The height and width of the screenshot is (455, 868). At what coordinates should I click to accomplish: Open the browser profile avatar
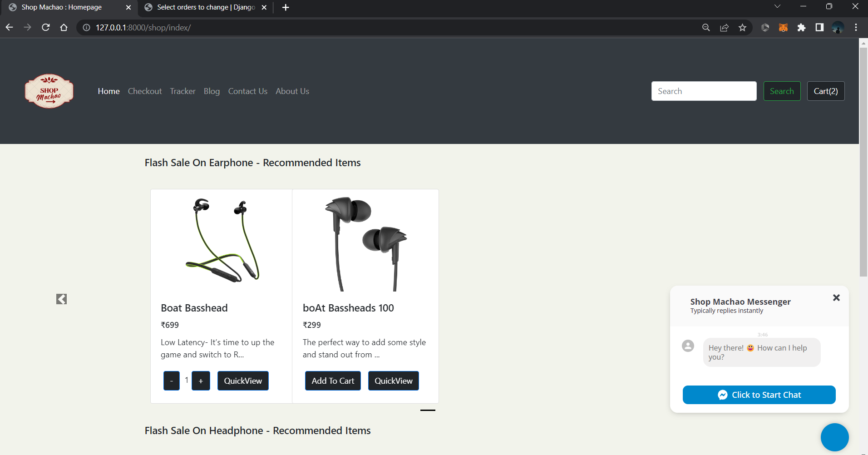[838, 27]
